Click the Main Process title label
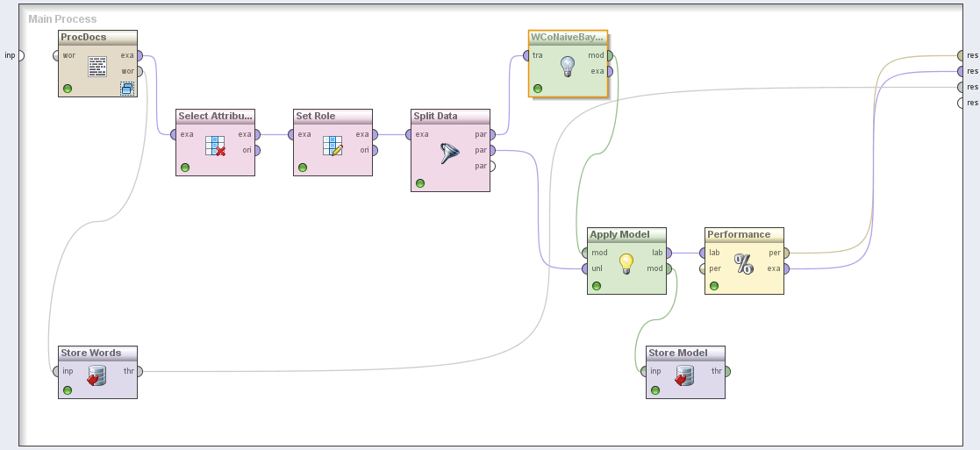 click(x=62, y=18)
